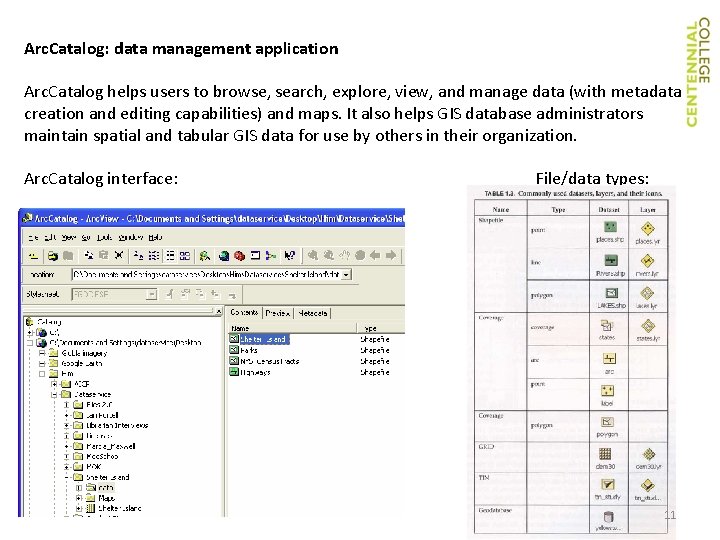720x540 pixels.
Task: Open the ModelBuilder toolbar icon
Action: 271,256
